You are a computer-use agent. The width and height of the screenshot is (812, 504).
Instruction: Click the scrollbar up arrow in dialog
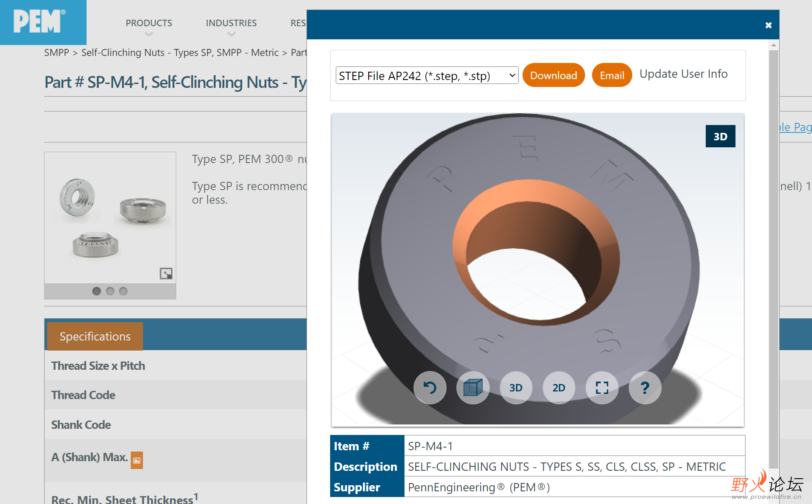tap(774, 45)
